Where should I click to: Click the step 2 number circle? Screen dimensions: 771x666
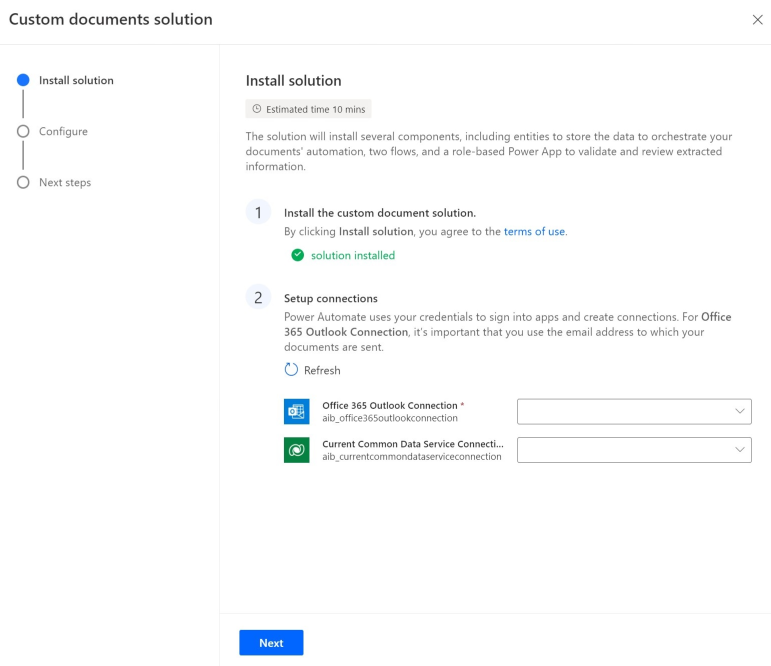click(x=258, y=297)
